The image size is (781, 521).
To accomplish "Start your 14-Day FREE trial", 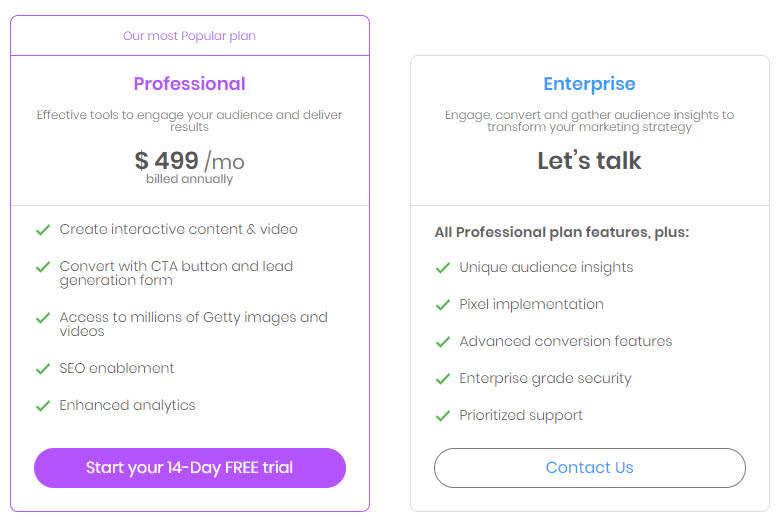I will point(190,468).
